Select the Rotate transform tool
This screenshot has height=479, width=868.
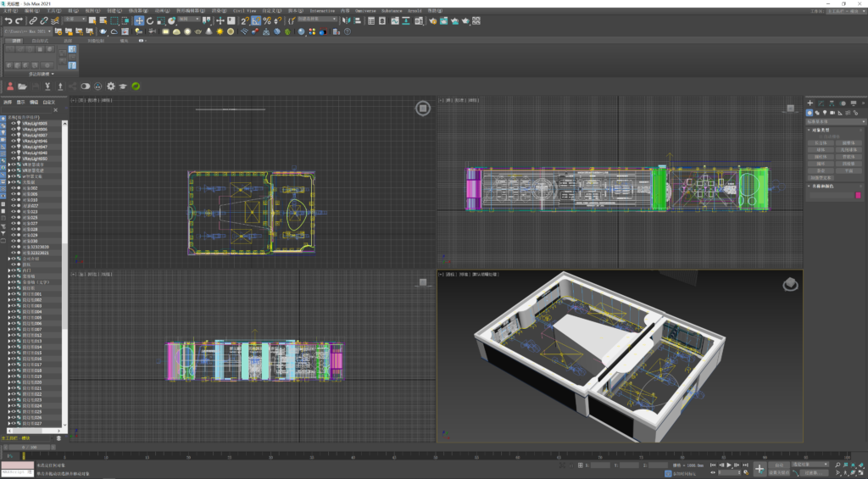pos(150,20)
